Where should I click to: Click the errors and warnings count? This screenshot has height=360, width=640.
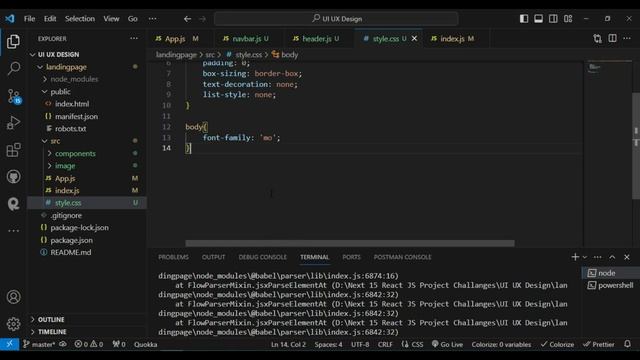pyautogui.click(x=89, y=344)
